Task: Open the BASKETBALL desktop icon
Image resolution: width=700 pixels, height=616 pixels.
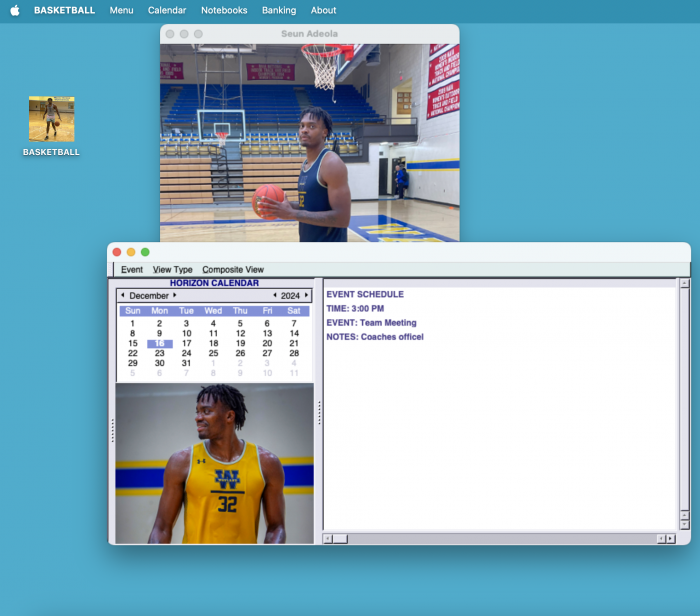Action: [51, 119]
